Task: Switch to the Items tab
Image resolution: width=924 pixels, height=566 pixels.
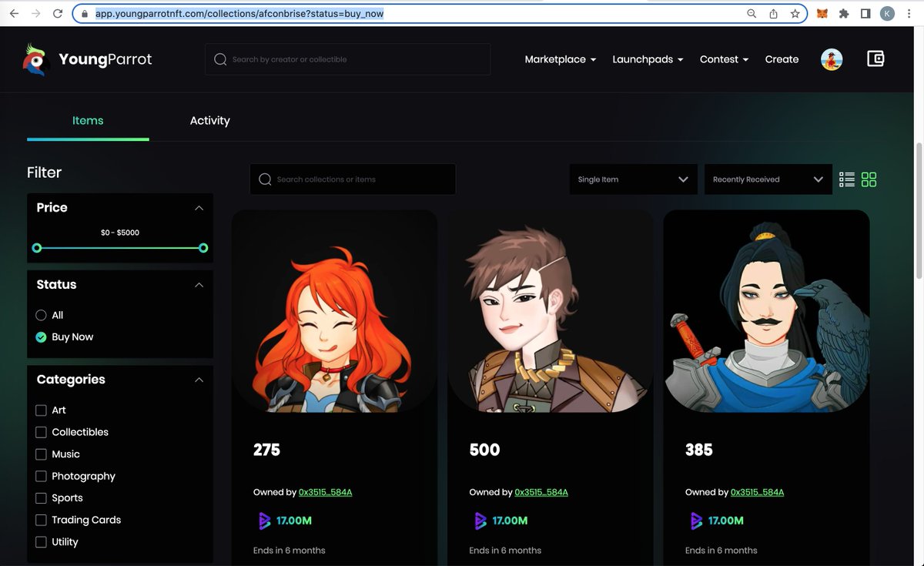Action: pos(88,121)
